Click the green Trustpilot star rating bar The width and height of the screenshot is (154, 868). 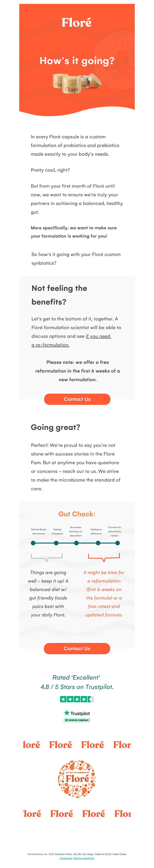[x=77, y=699]
